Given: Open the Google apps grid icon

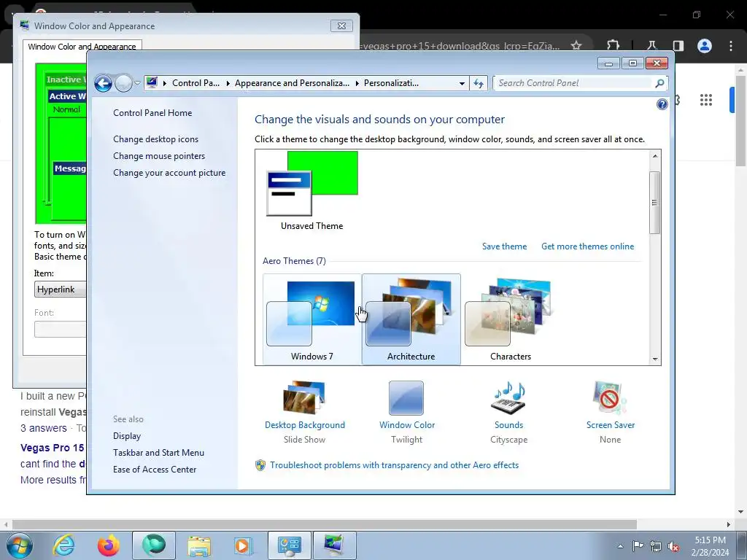Looking at the screenshot, I should [x=706, y=100].
